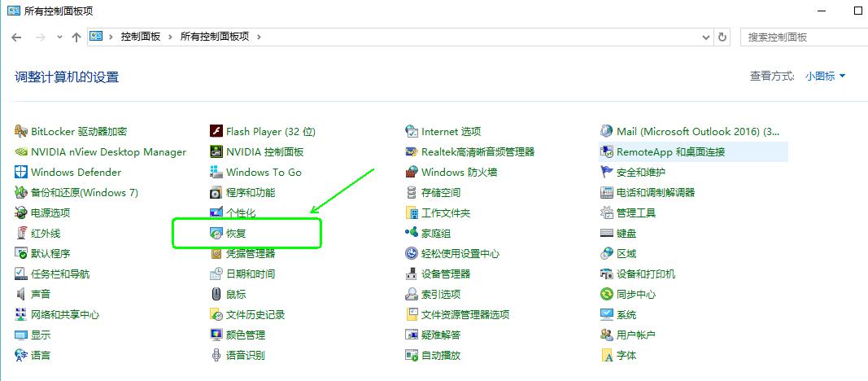Click 所有控制面板项 breadcrumb segment
Screen dimensions: 868x381
coord(215,37)
